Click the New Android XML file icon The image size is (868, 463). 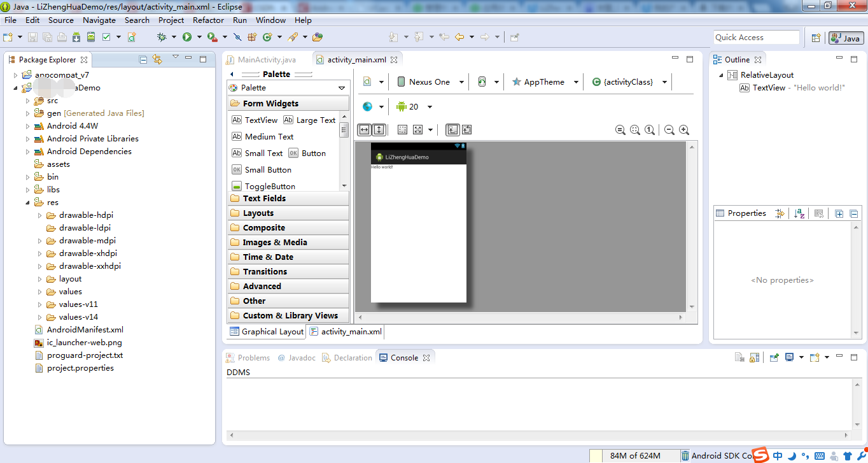click(132, 37)
